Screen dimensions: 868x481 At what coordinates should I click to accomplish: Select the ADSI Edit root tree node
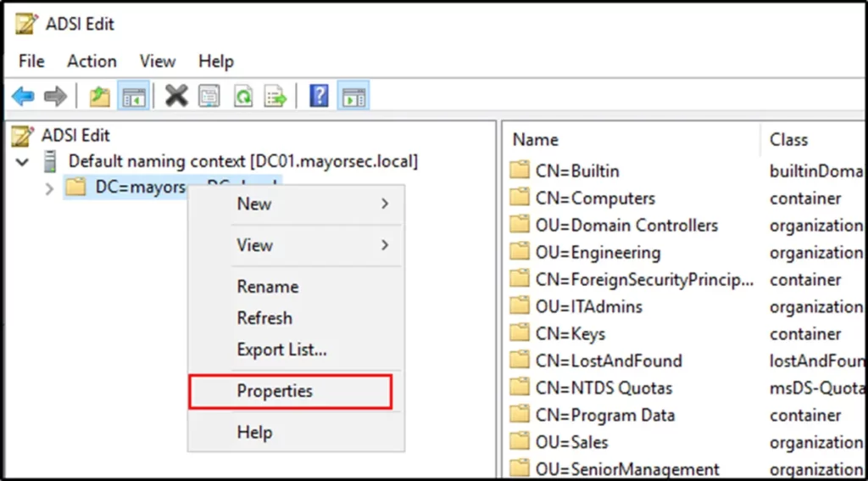coord(75,136)
